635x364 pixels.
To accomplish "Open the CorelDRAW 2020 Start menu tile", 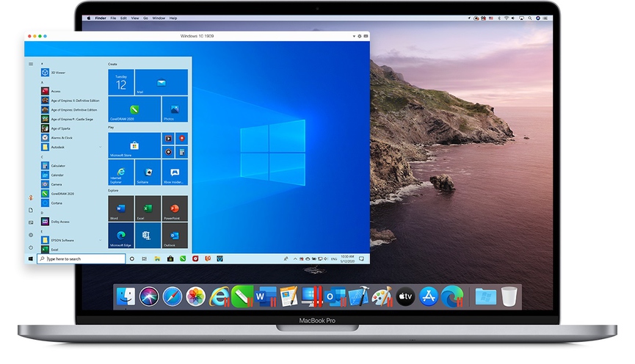I will pyautogui.click(x=134, y=109).
